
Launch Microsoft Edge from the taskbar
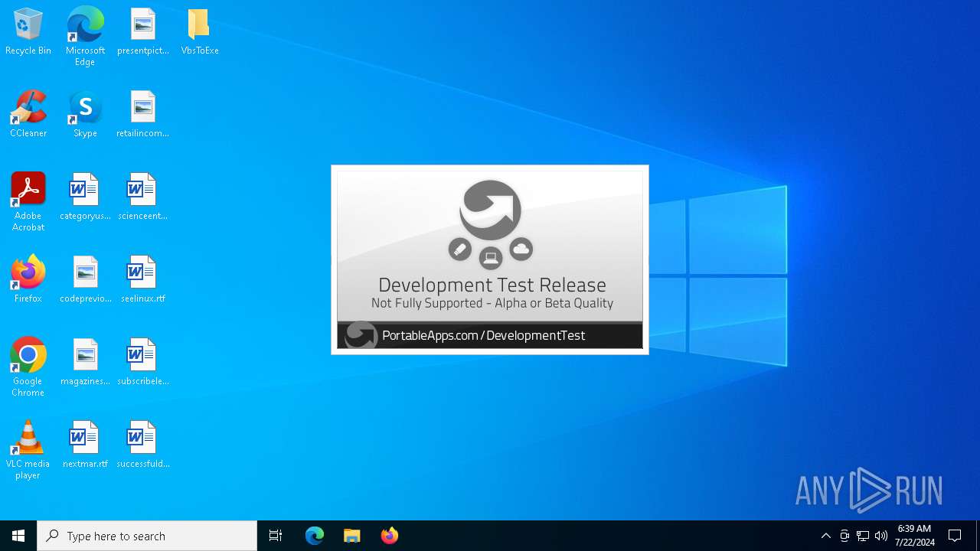coord(315,536)
